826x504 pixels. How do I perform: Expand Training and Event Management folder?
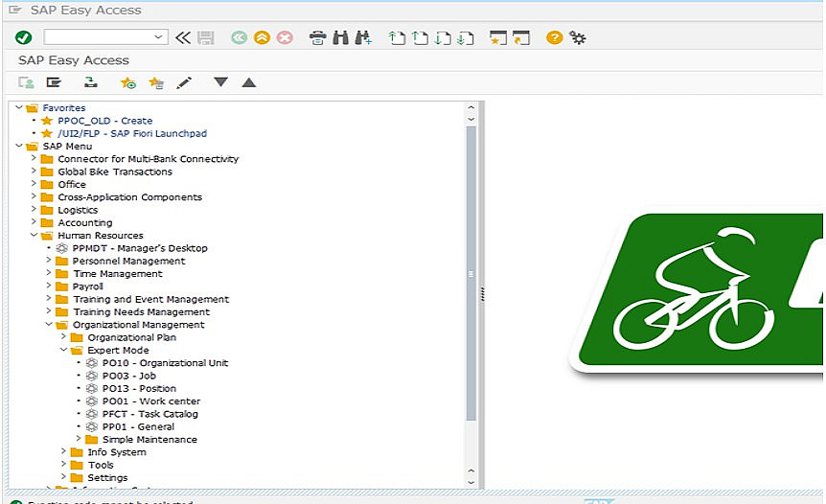[x=49, y=299]
